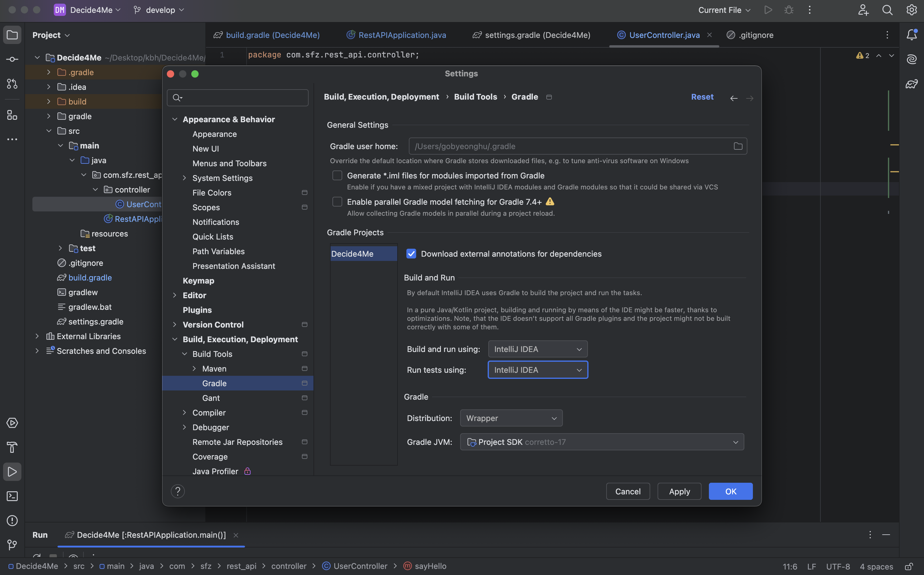This screenshot has width=924, height=575.
Task: Enable parallel Gradle model fetching checkbox
Action: 337,202
